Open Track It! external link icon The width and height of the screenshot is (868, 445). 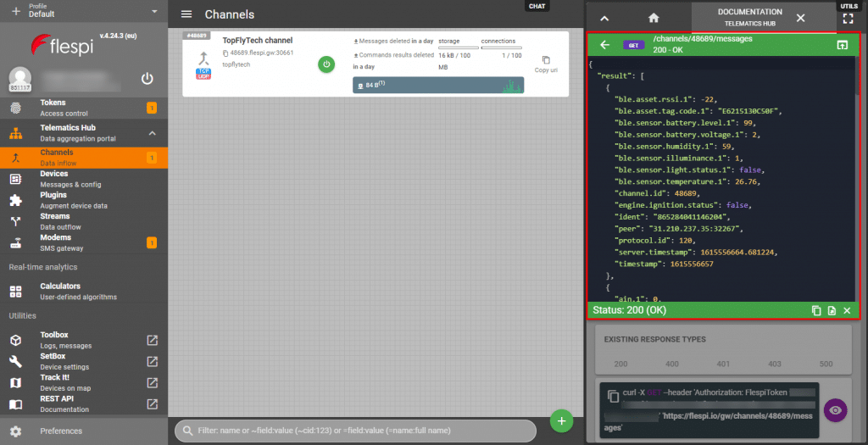click(x=153, y=382)
